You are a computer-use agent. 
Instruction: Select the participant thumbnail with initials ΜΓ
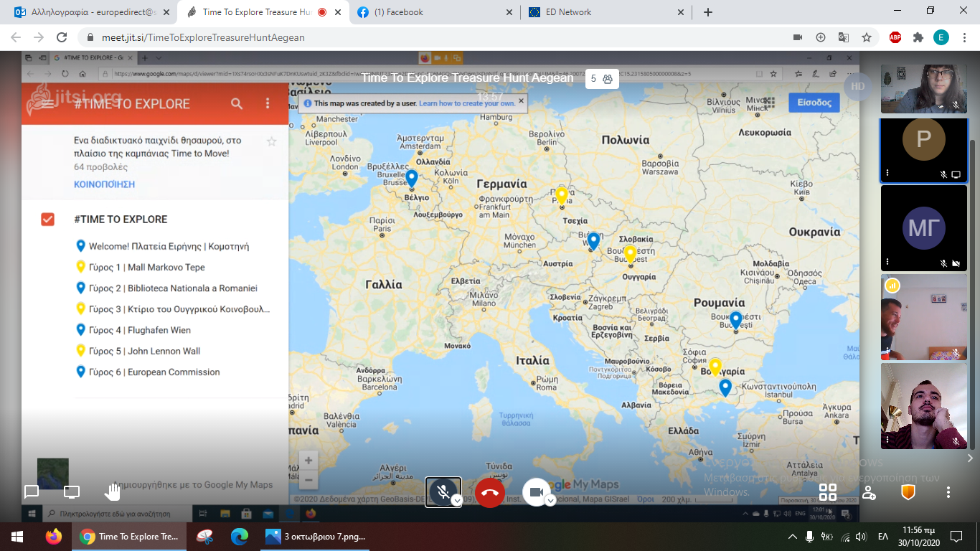923,228
